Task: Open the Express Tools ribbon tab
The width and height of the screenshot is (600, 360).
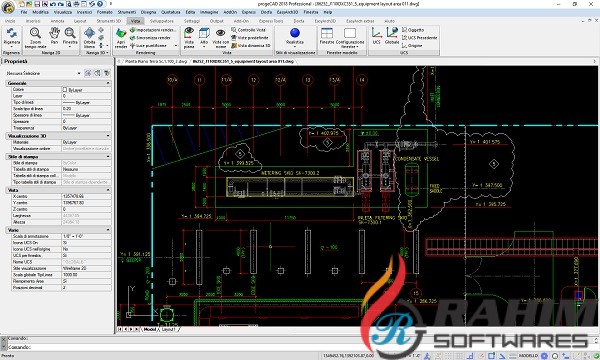Action: click(x=271, y=21)
